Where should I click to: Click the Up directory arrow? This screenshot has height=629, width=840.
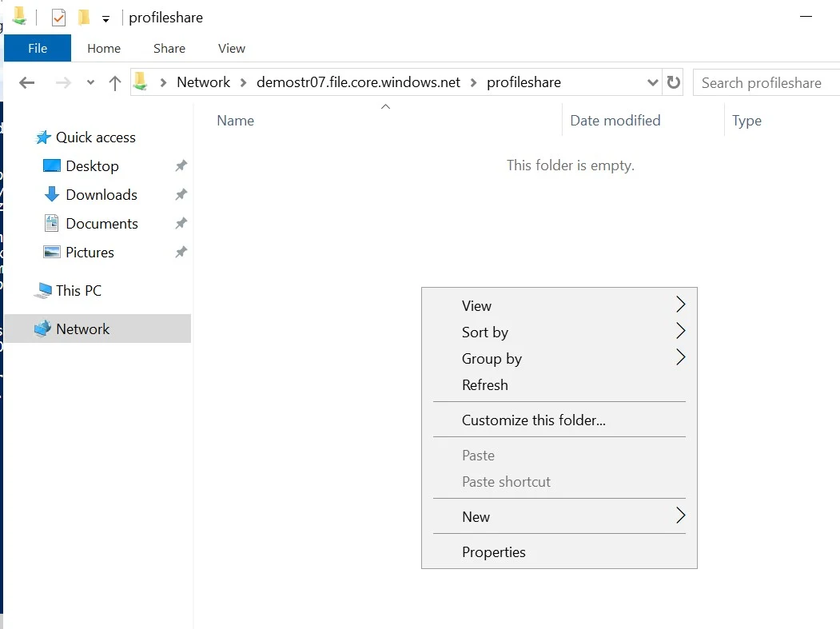click(115, 82)
